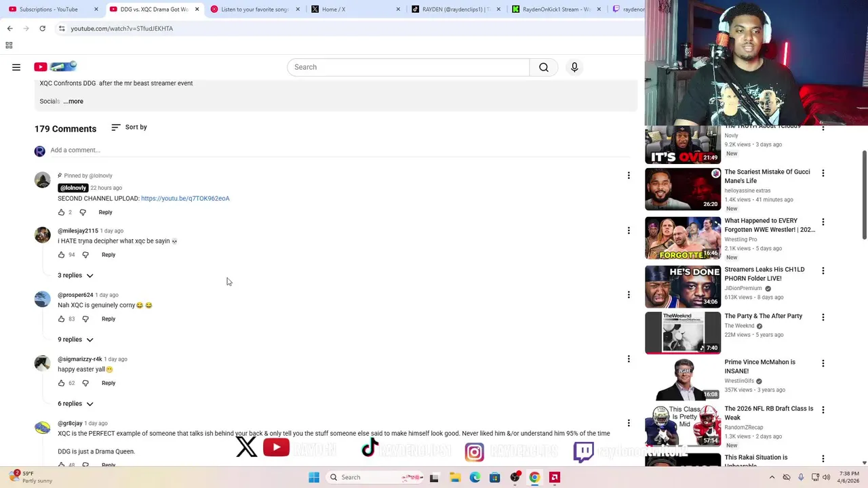868x488 pixels.
Task: Open site info icon beside URL
Action: 62,28
